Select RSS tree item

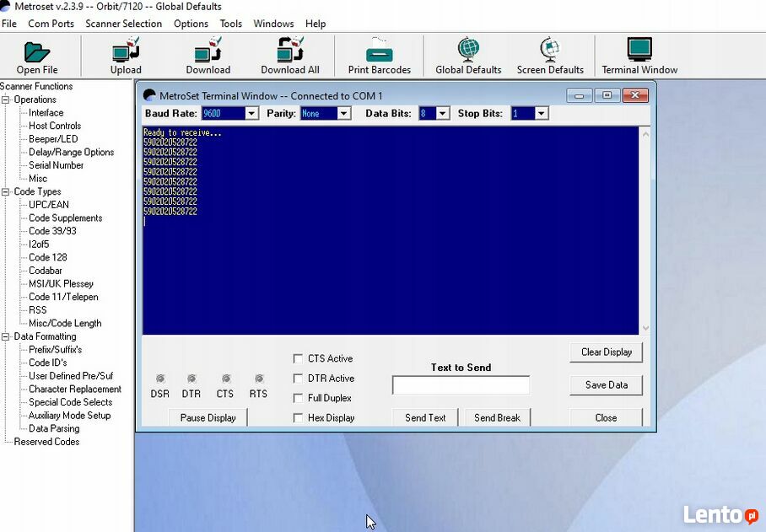coord(38,310)
